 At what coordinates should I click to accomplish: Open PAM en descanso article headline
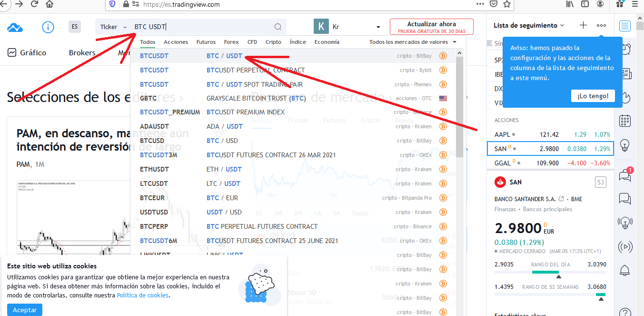point(102,139)
